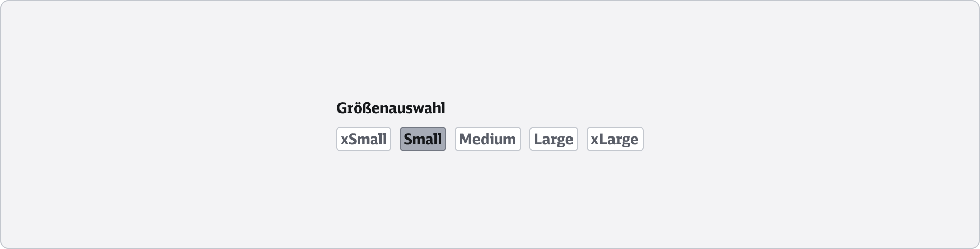Set the size selection to xSmall

click(x=363, y=139)
